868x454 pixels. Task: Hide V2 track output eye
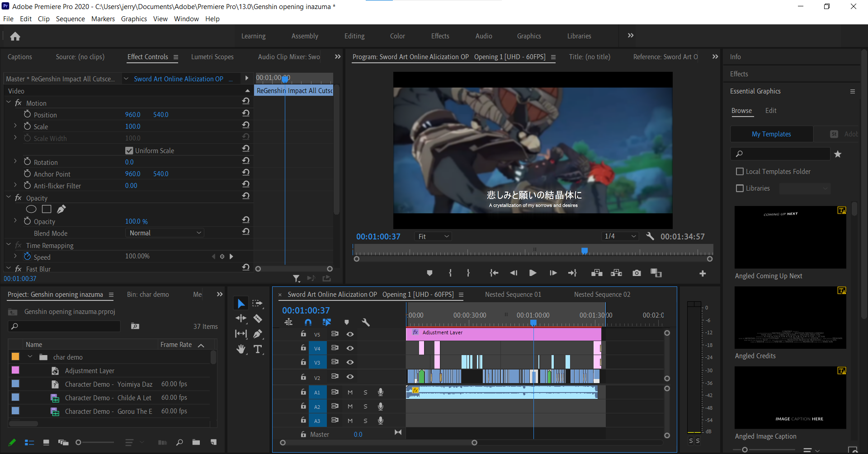point(350,377)
